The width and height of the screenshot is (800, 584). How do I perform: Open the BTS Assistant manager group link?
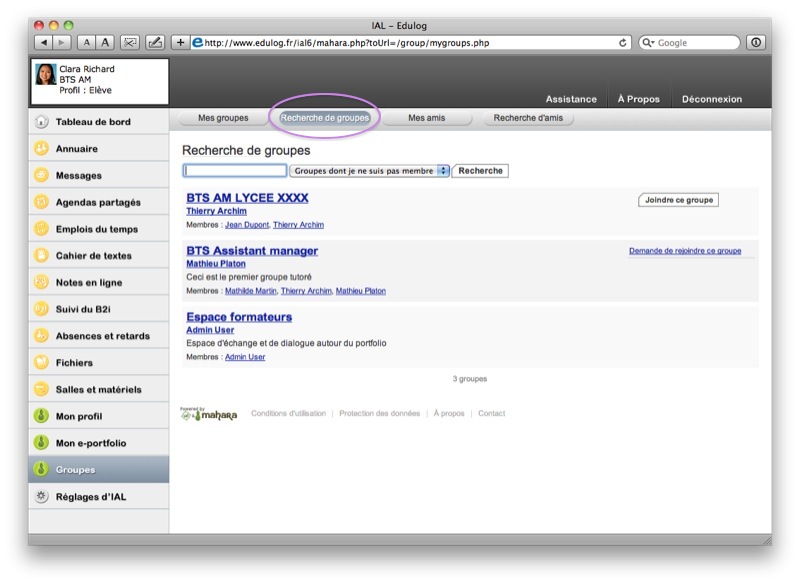252,251
